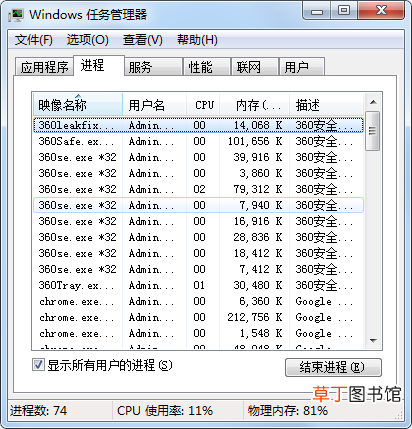The height and width of the screenshot is (429, 412).
Task: Open the 文件(F) menu
Action: click(x=34, y=40)
